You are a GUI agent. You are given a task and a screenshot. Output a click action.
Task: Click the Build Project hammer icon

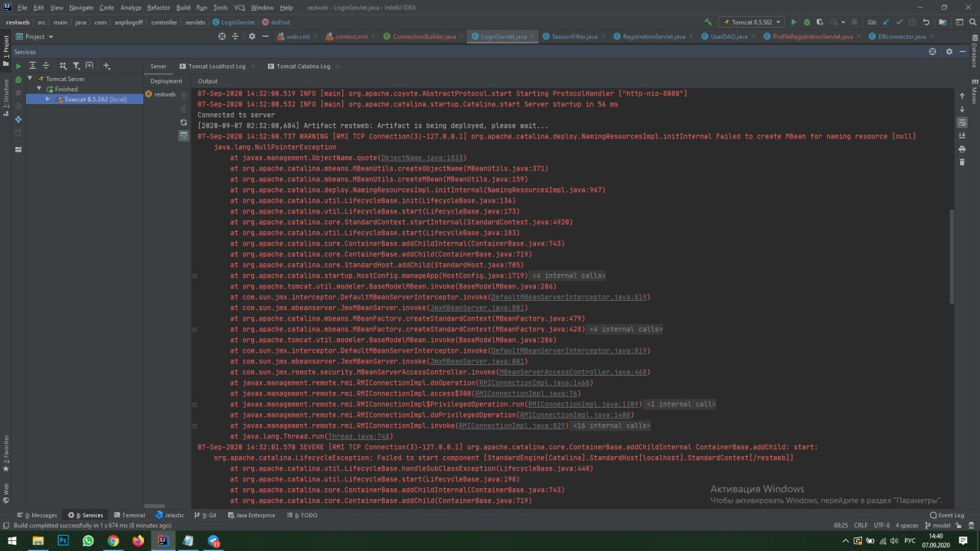click(x=708, y=22)
